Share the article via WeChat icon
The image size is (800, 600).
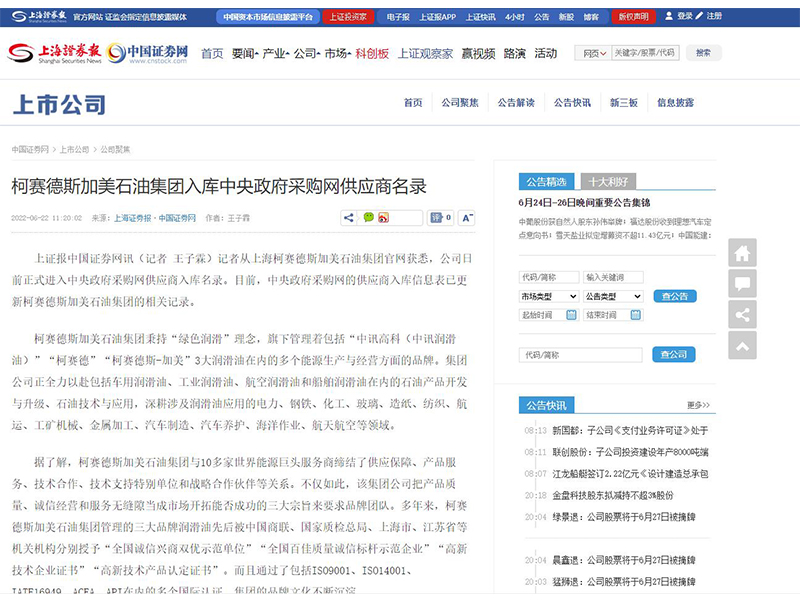coord(368,217)
